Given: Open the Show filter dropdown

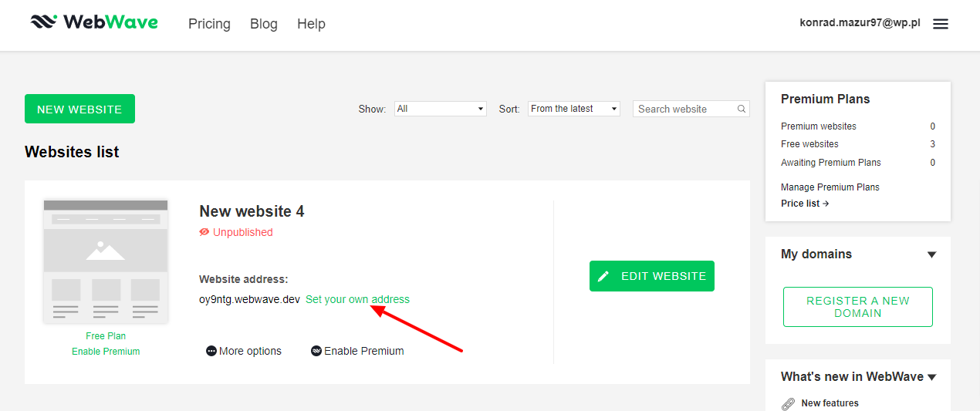Looking at the screenshot, I should point(440,109).
